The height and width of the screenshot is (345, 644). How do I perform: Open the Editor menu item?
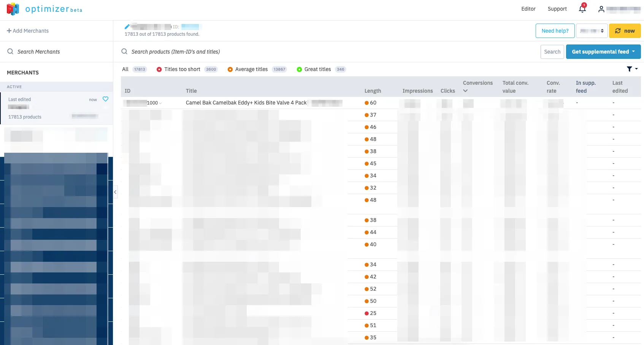(x=528, y=9)
